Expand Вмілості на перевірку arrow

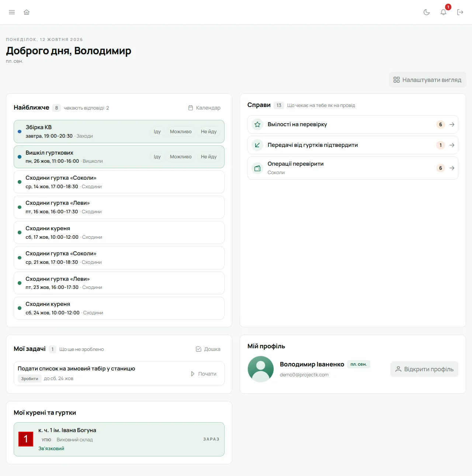coord(452,124)
